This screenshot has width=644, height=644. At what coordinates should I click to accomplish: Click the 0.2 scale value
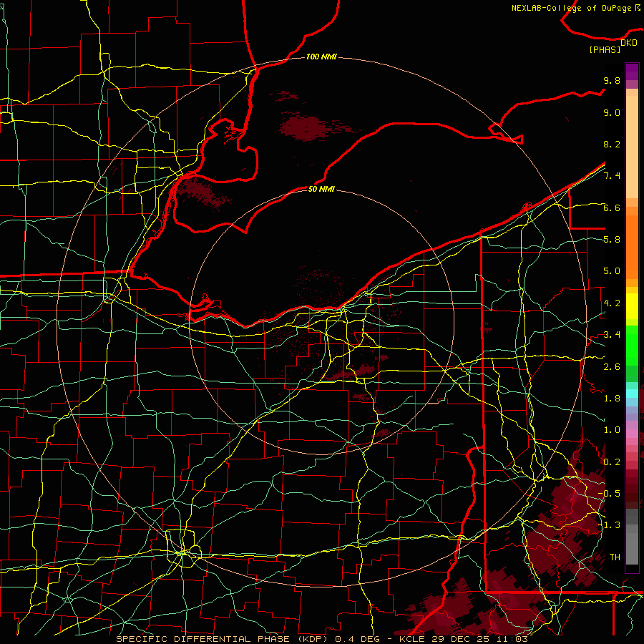point(612,462)
